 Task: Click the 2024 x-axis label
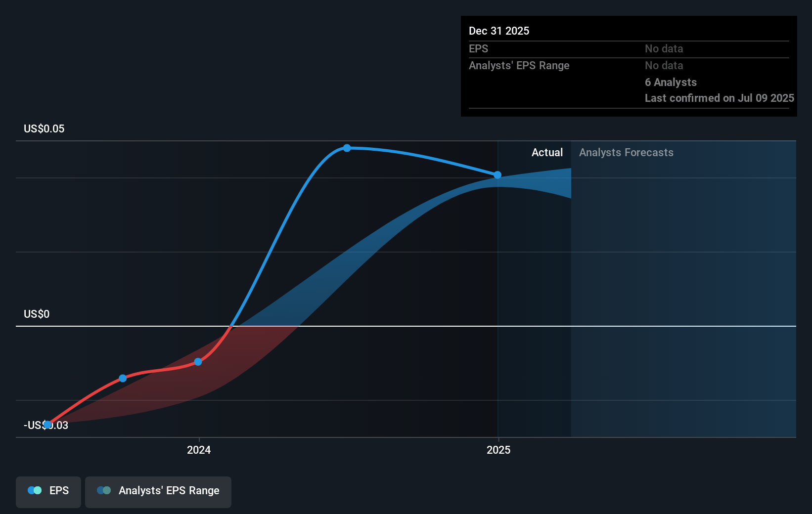[199, 450]
